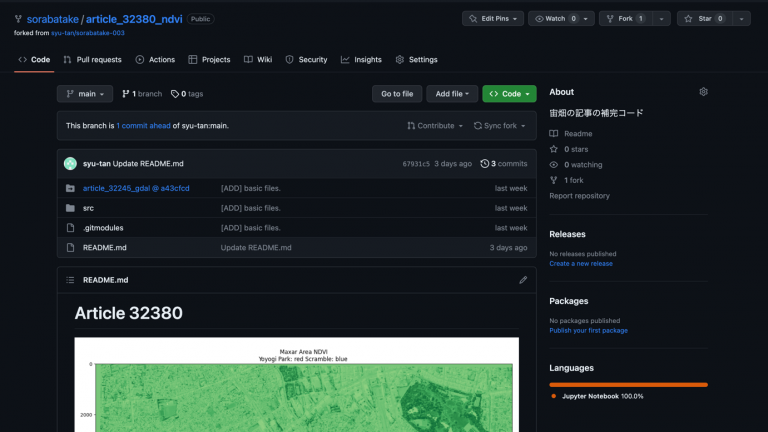The width and height of the screenshot is (768, 432).
Task: Expand the Fork options dropdown arrow
Action: click(x=661, y=19)
